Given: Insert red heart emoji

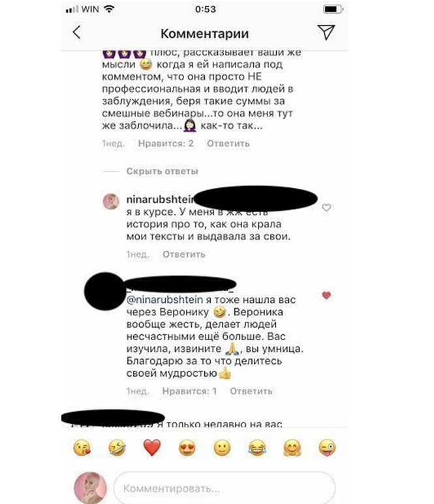Looking at the screenshot, I should point(152,448).
